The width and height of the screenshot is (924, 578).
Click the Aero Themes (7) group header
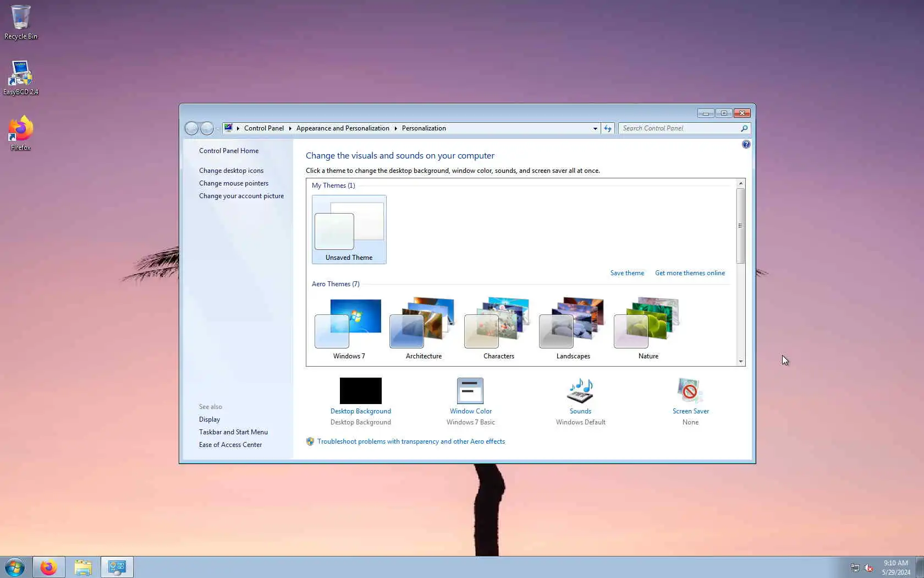[335, 284]
